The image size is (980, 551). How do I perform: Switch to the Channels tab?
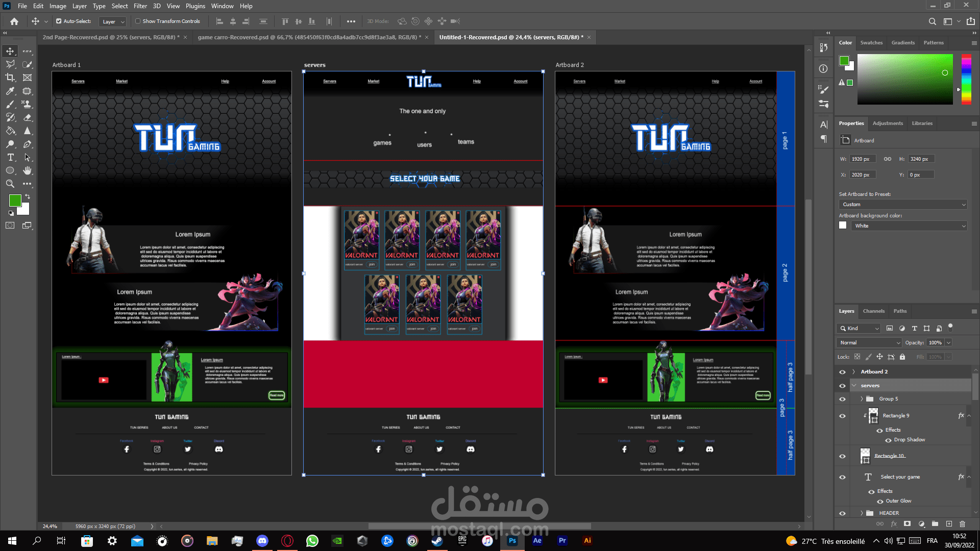(874, 311)
